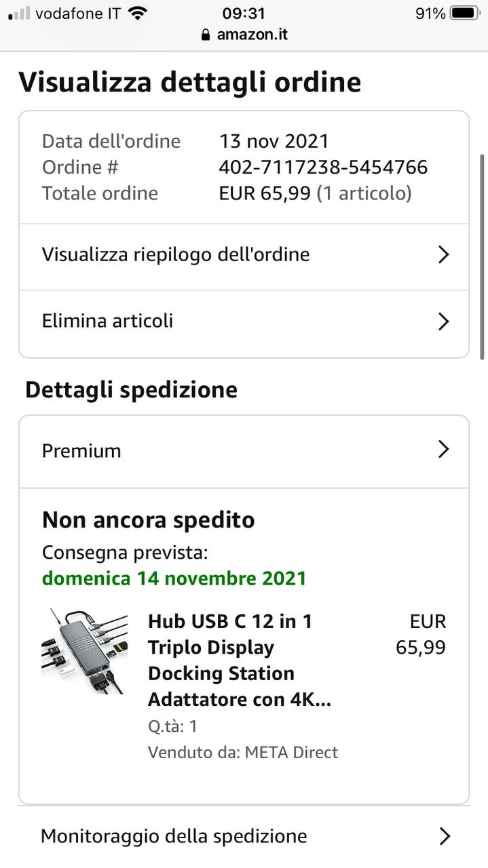Image resolution: width=488 pixels, height=868 pixels.
Task: Tap the Wi-Fi icon in status bar
Action: coord(138,14)
